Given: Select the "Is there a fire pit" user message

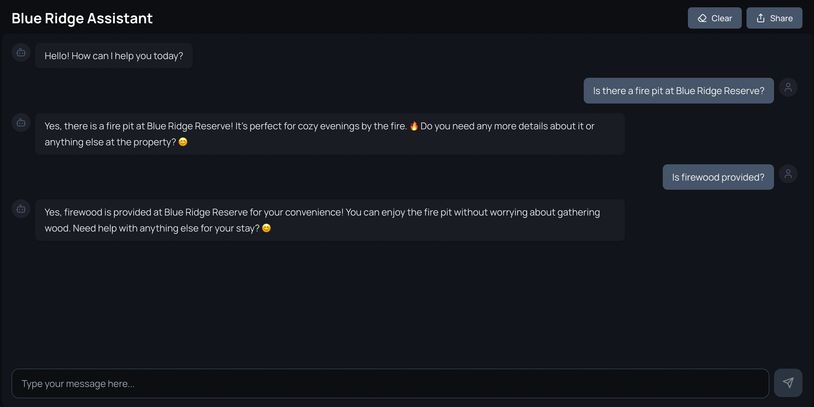Looking at the screenshot, I should 678,91.
